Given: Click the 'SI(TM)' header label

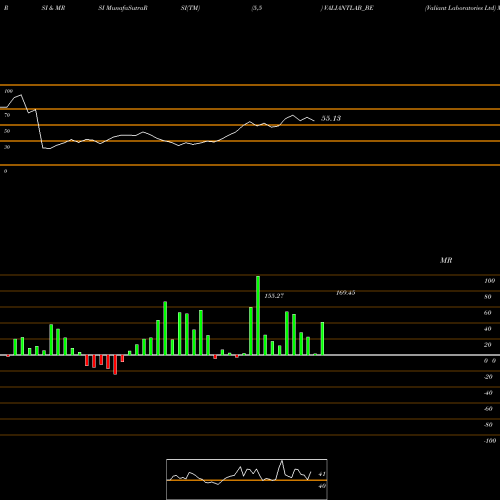Looking at the screenshot, I should (x=190, y=8).
